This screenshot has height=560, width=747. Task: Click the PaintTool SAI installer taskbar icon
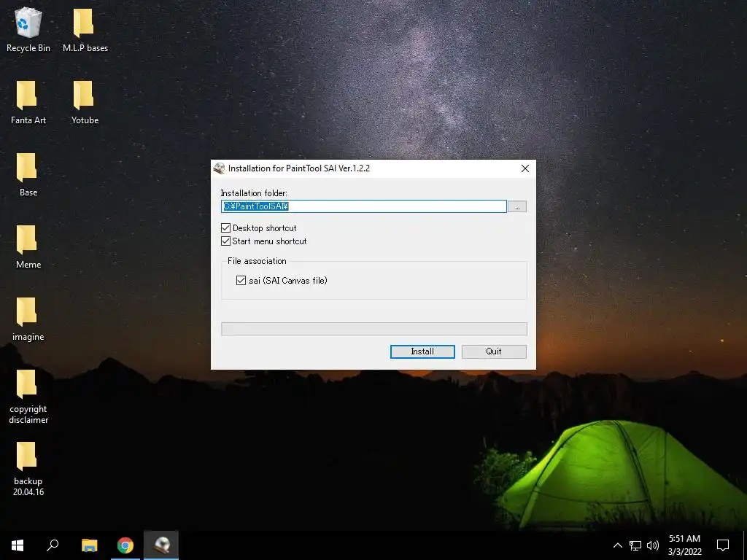tap(161, 545)
